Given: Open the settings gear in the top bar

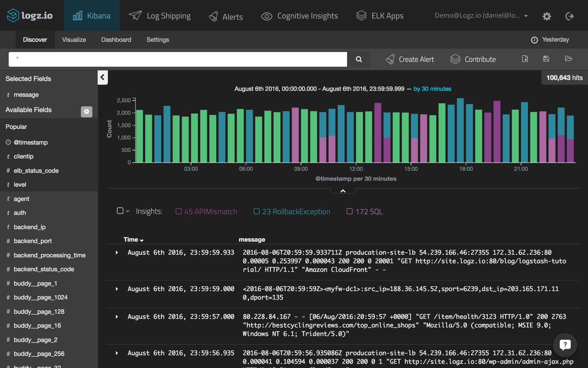Looking at the screenshot, I should tap(547, 16).
